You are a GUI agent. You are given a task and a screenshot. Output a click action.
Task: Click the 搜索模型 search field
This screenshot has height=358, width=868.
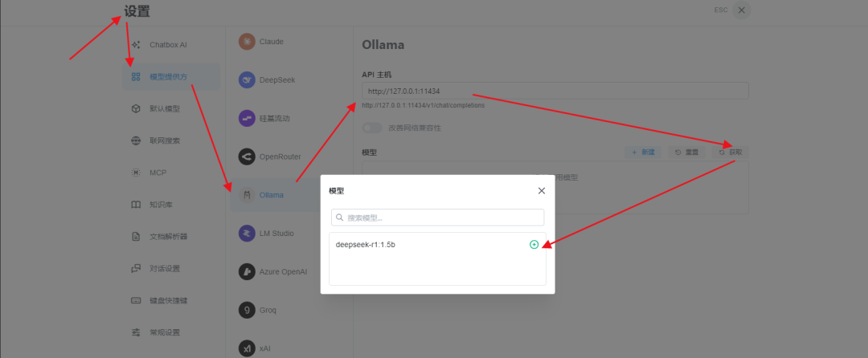click(437, 218)
